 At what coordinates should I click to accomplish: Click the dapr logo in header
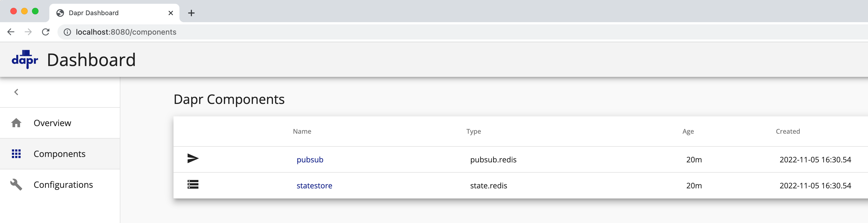point(25,60)
